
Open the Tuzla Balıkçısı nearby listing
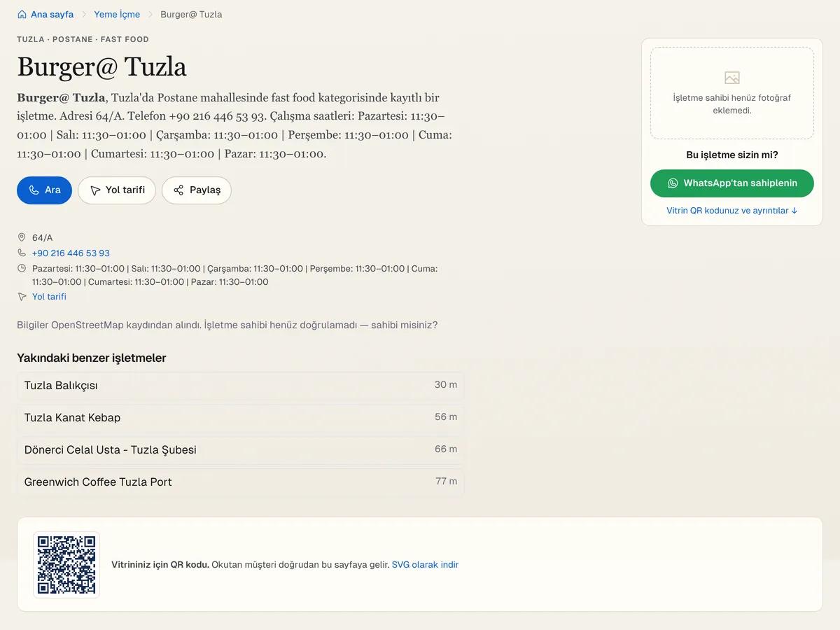click(x=240, y=385)
